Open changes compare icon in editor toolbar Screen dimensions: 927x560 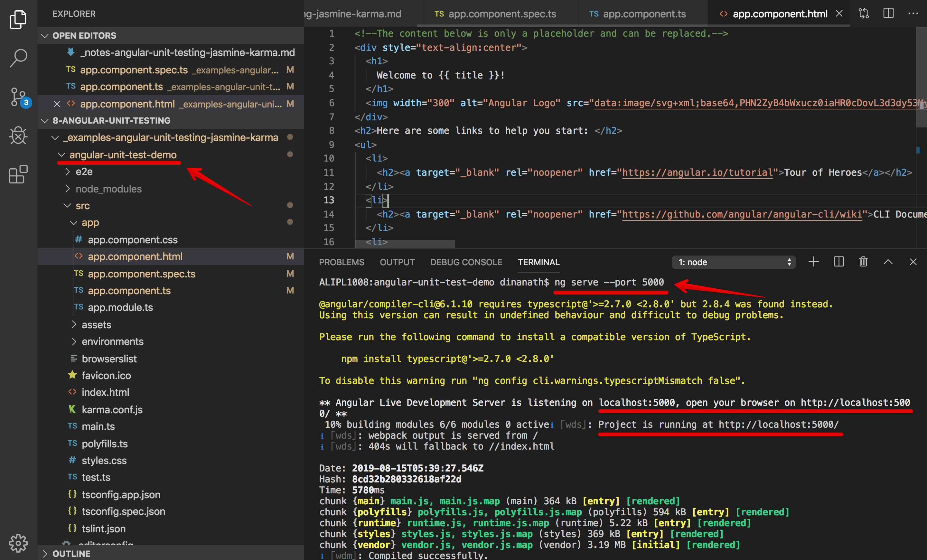click(863, 14)
